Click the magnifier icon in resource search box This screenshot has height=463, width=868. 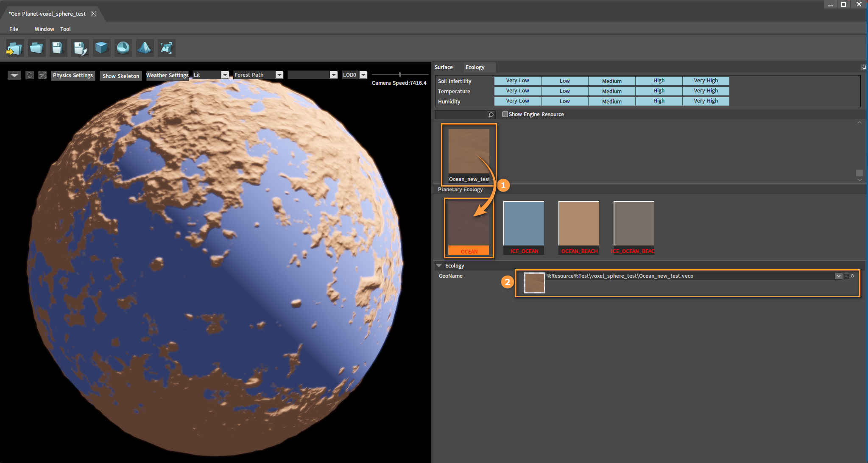pyautogui.click(x=491, y=114)
